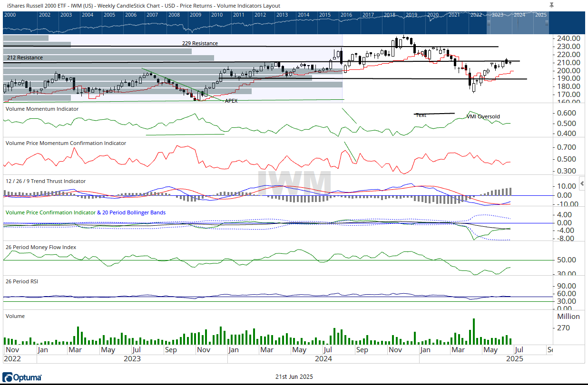This screenshot has width=588, height=385.
Task: Click 'Volume Price Momentum Confirmation Indicator' label
Action: click(66, 143)
